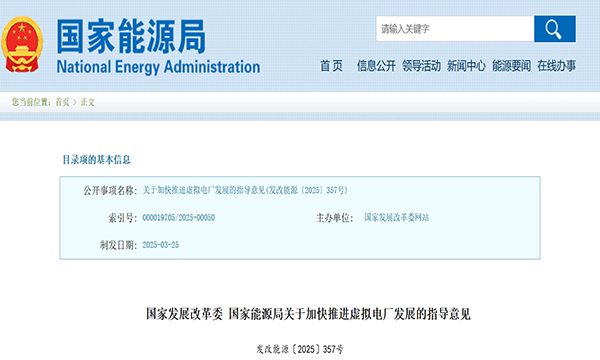Go to 领导活动 section
Image resolution: width=600 pixels, height=360 pixels.
[x=421, y=66]
